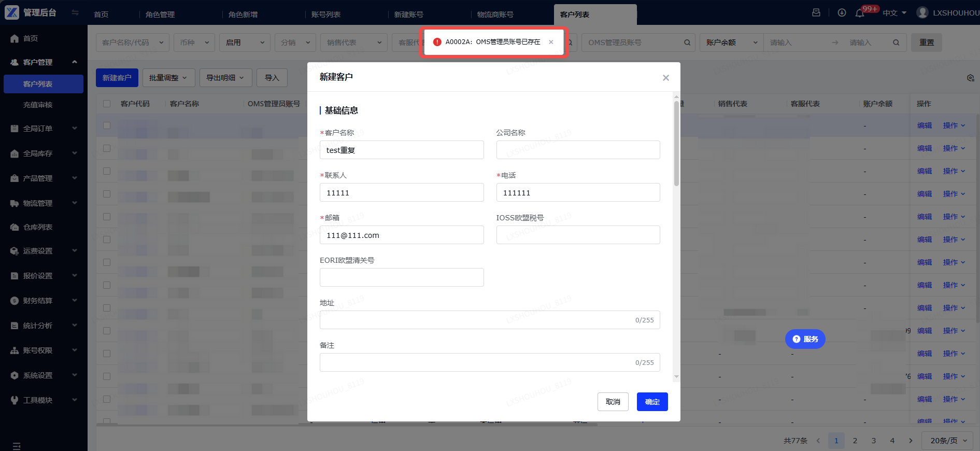Click the X logo beside 管理后台

[x=12, y=12]
